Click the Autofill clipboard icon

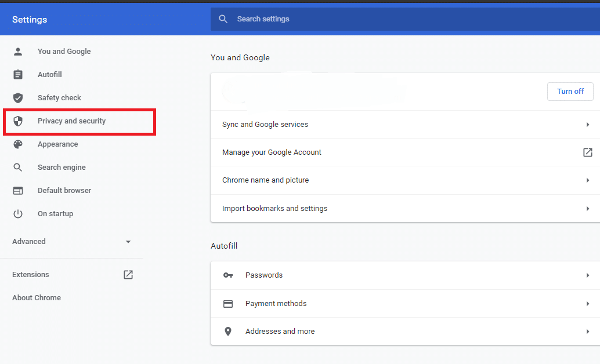[x=18, y=75]
